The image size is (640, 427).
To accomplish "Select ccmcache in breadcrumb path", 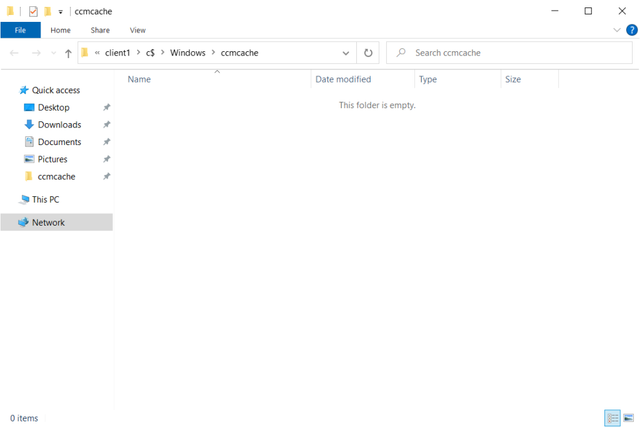I will click(x=239, y=53).
